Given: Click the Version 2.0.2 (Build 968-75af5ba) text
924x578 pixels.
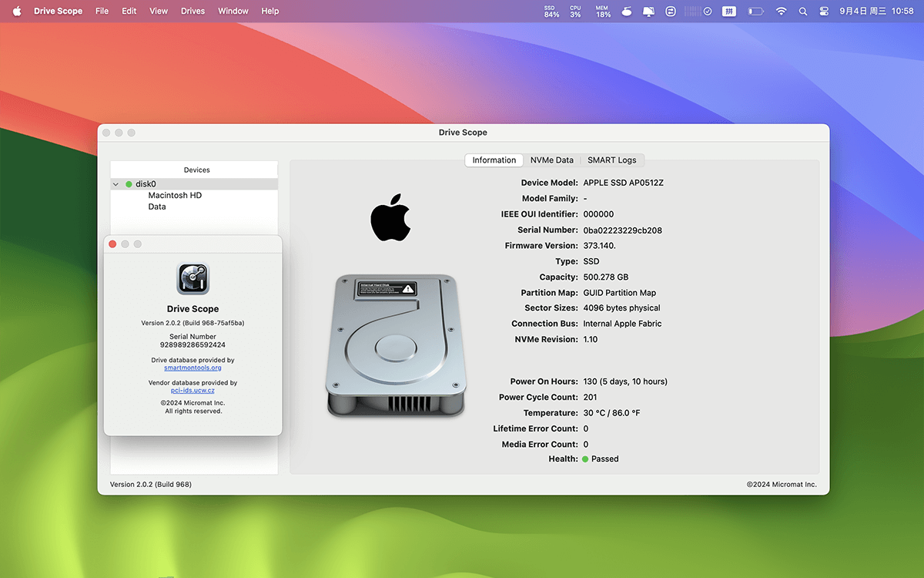Looking at the screenshot, I should (192, 323).
